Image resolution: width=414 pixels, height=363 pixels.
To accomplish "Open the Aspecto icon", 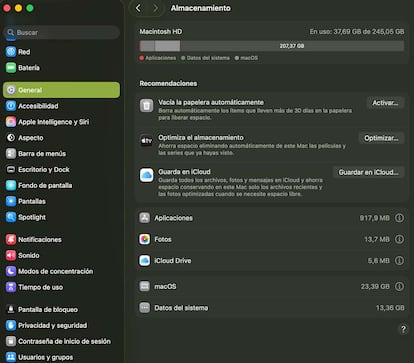I will [11, 138].
